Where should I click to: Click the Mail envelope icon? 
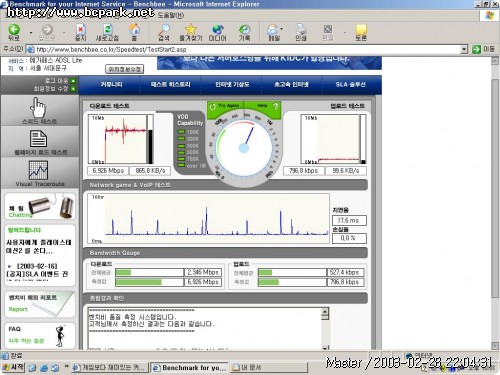272,30
